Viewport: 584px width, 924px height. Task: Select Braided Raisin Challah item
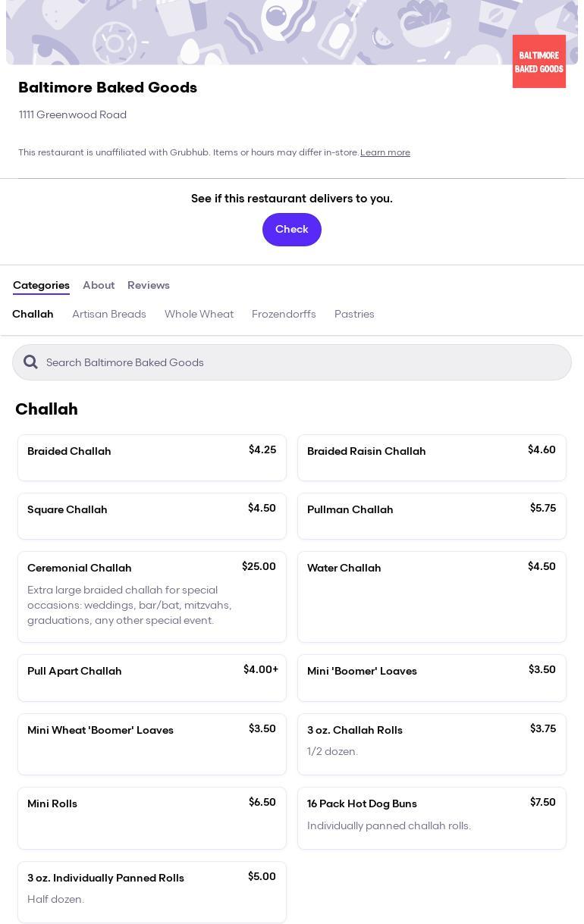pyautogui.click(x=432, y=457)
